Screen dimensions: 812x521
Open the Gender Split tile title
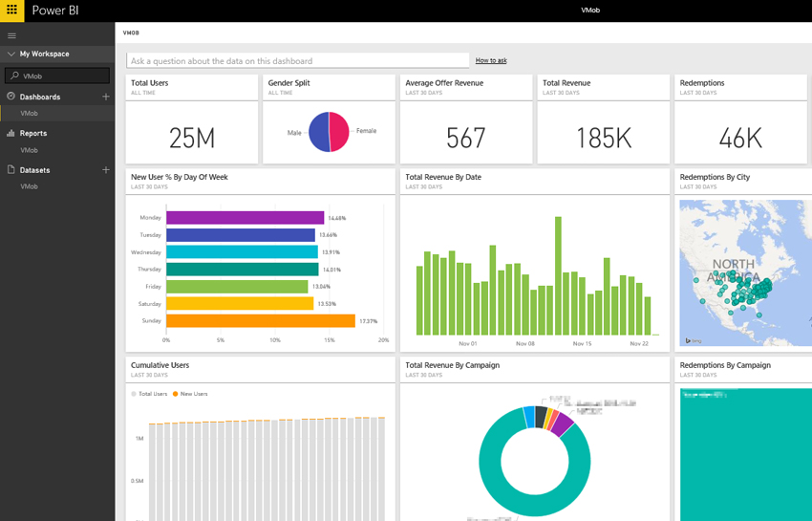pyautogui.click(x=288, y=83)
